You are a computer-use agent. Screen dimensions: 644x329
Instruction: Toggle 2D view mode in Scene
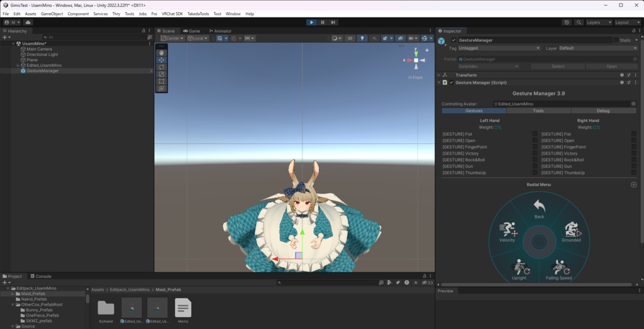pyautogui.click(x=350, y=38)
